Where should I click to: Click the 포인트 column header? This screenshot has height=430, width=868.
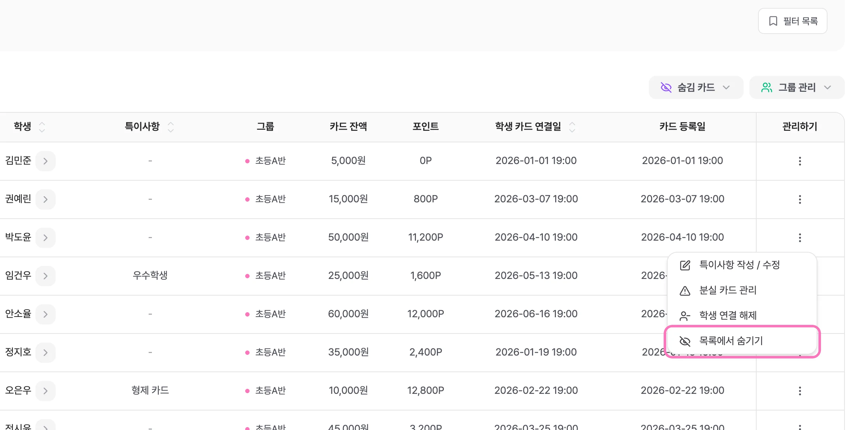click(426, 126)
